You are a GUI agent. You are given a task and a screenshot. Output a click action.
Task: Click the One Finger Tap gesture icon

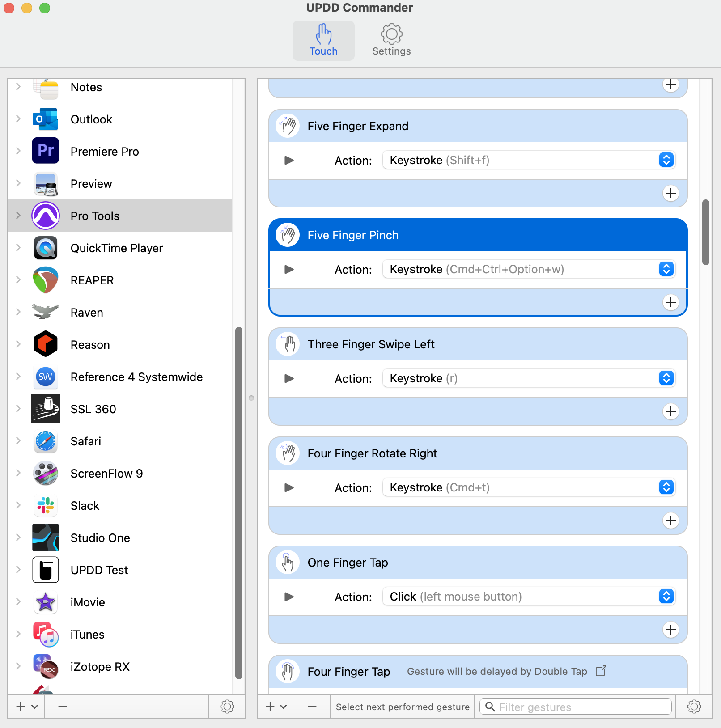coord(288,562)
